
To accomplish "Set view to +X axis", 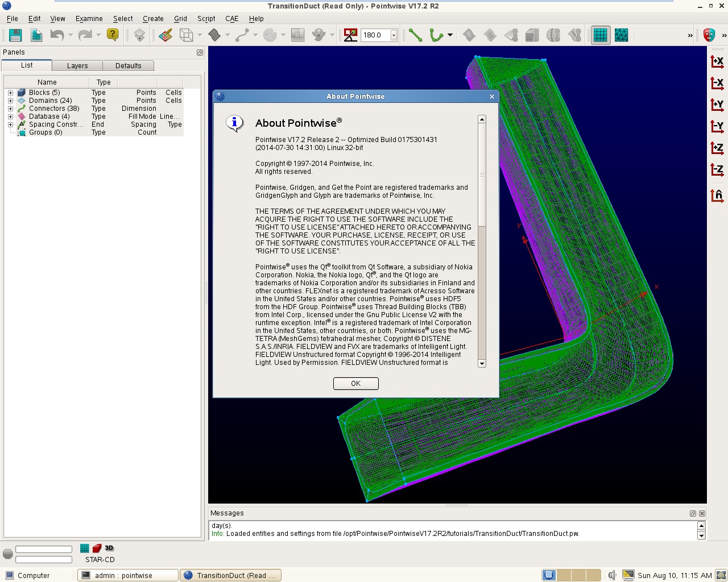I will tap(717, 61).
